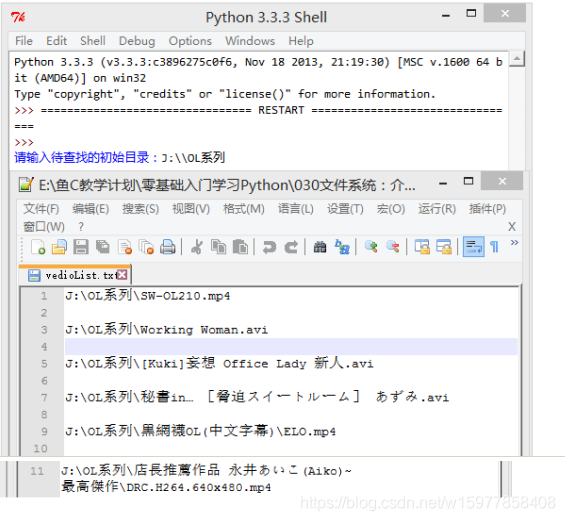Click the Save file floppy icon
Viewport: 565px width, 521px height.
click(x=81, y=247)
